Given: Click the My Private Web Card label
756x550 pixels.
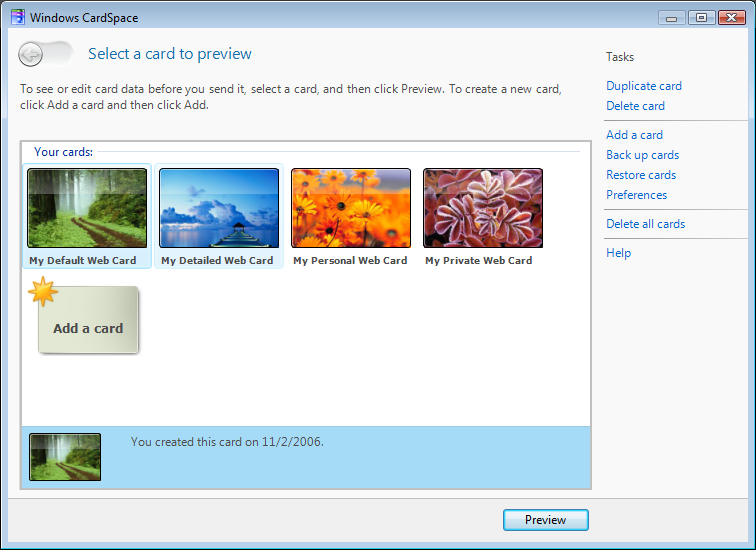Looking at the screenshot, I should click(x=478, y=260).
